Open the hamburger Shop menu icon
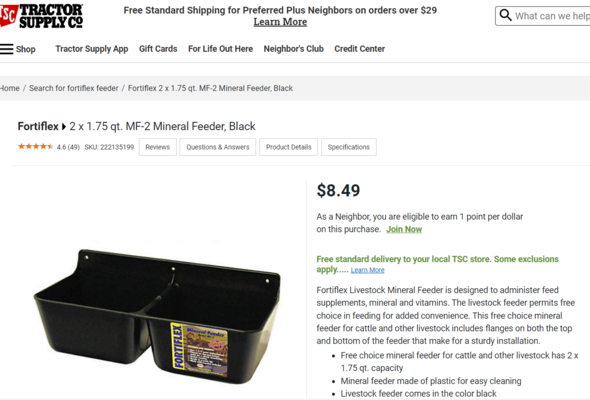Screen dimensions: 590x400 (x=7, y=49)
